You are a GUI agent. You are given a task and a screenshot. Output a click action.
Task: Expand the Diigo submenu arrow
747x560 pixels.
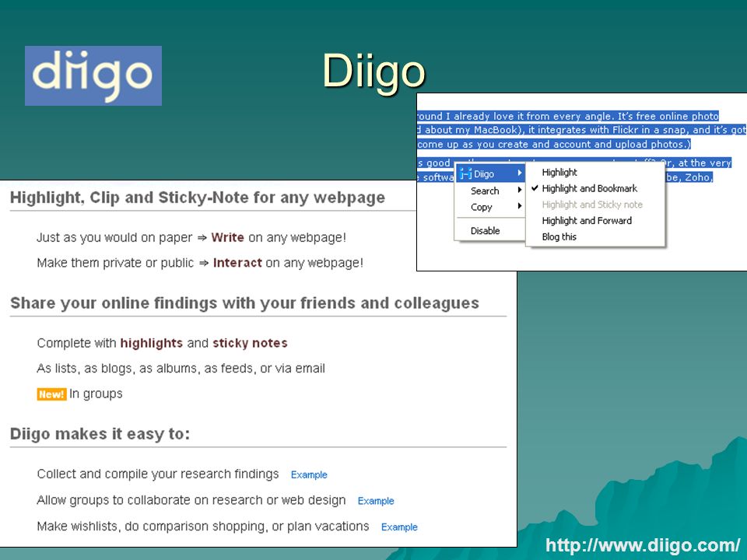520,173
